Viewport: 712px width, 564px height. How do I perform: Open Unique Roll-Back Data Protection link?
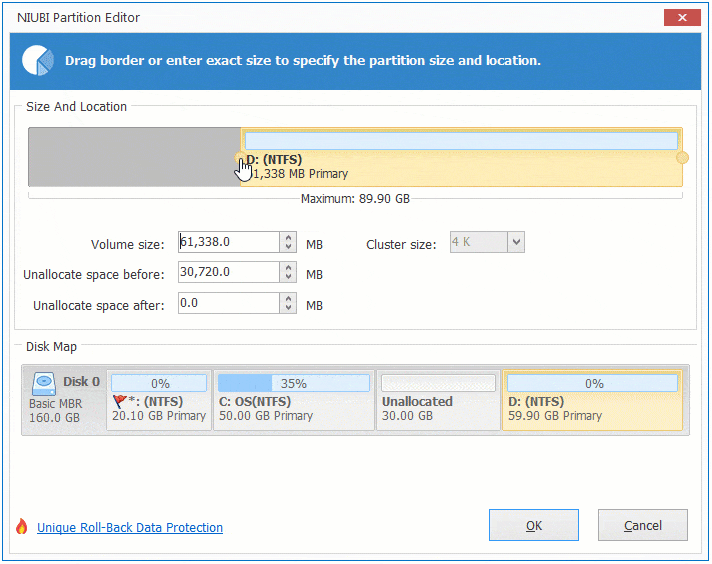click(x=130, y=527)
